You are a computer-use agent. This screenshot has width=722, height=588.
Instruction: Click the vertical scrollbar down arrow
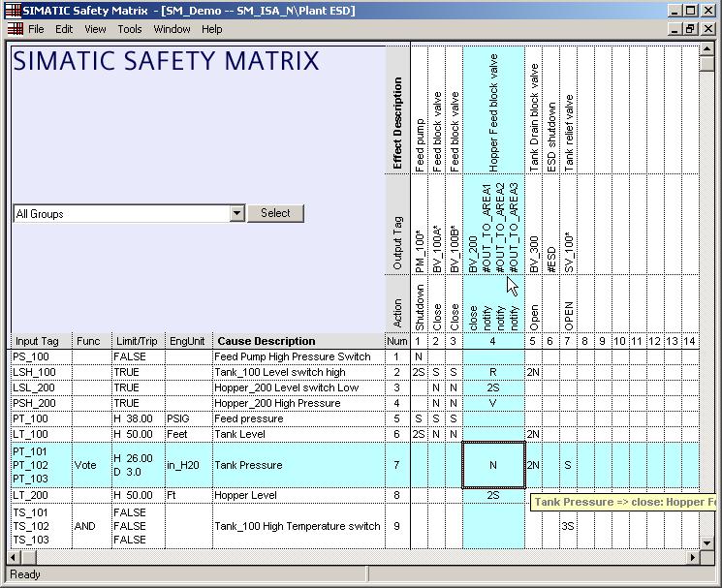(x=706, y=542)
